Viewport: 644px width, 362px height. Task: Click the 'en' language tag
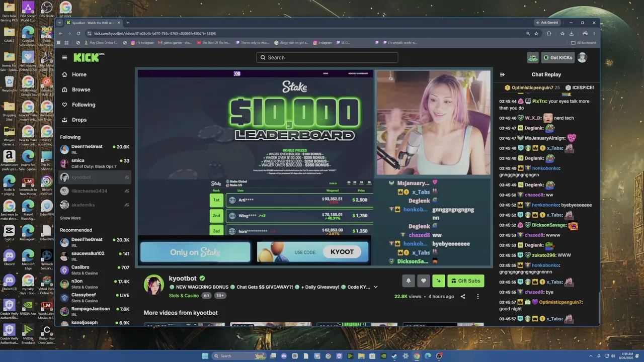pos(206,296)
